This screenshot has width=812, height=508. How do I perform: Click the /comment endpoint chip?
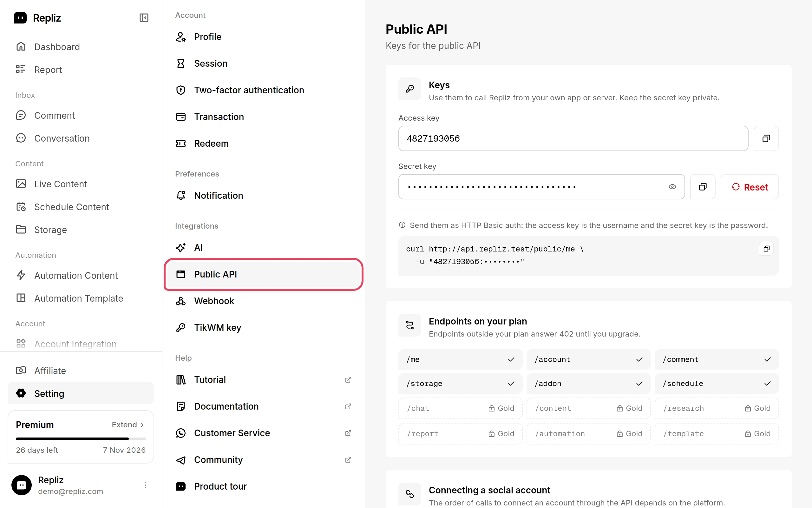click(x=717, y=359)
